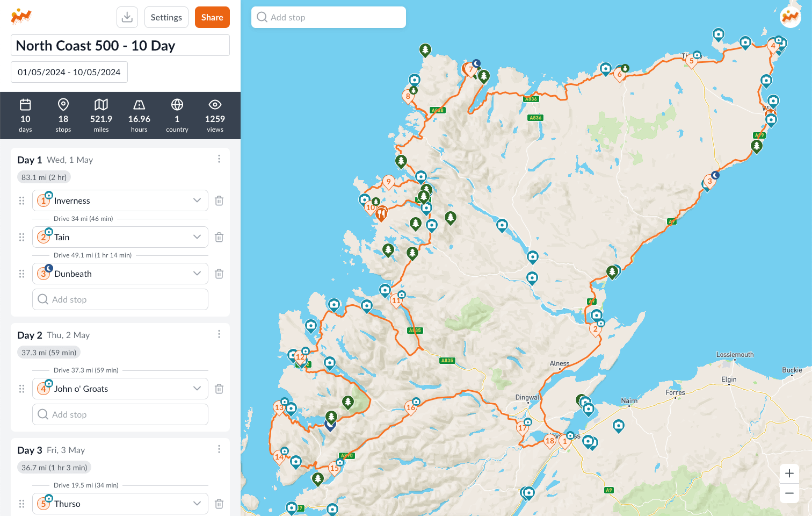
Task: Expand the John o' Groats stop dropdown
Action: [x=197, y=389]
